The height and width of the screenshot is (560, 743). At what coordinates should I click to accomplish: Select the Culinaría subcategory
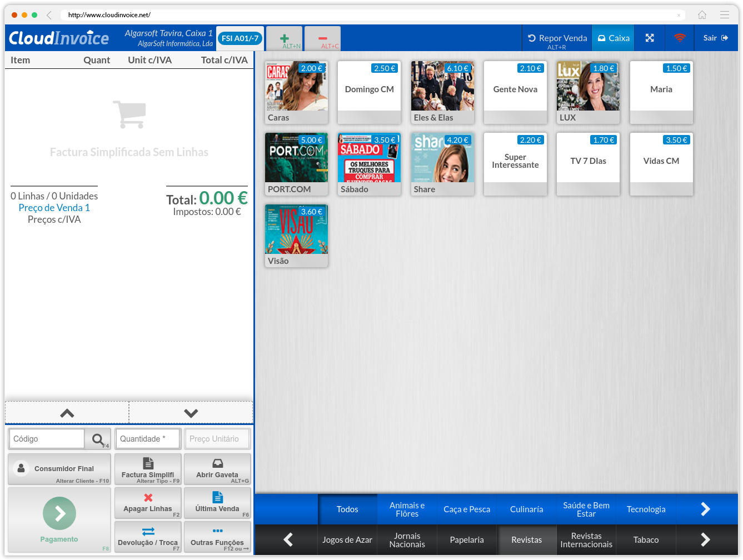(526, 509)
